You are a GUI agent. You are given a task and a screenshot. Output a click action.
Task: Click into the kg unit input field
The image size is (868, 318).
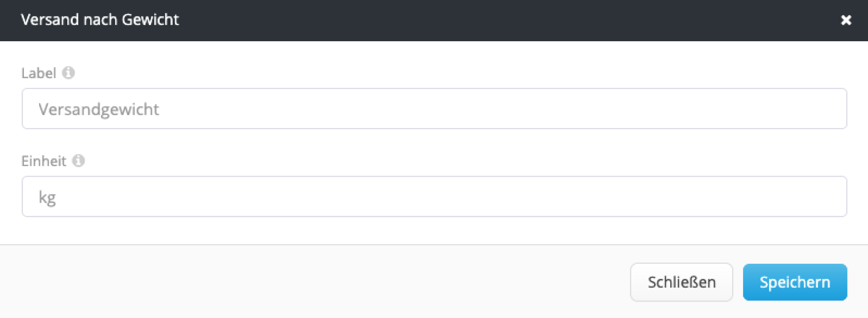click(x=434, y=197)
